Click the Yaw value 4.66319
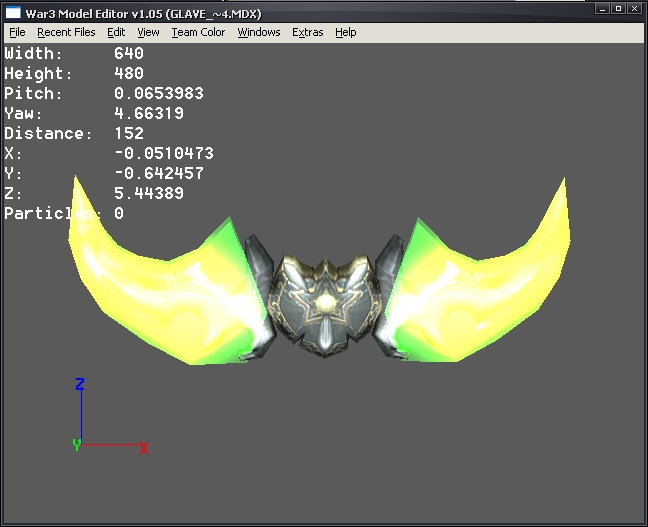648x527 pixels. [x=149, y=113]
